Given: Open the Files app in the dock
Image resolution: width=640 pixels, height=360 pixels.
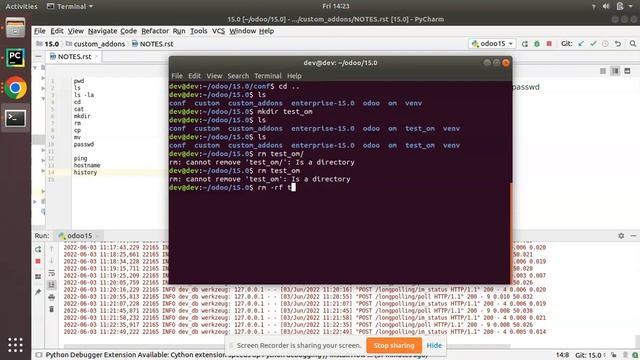Looking at the screenshot, I should (x=15, y=28).
